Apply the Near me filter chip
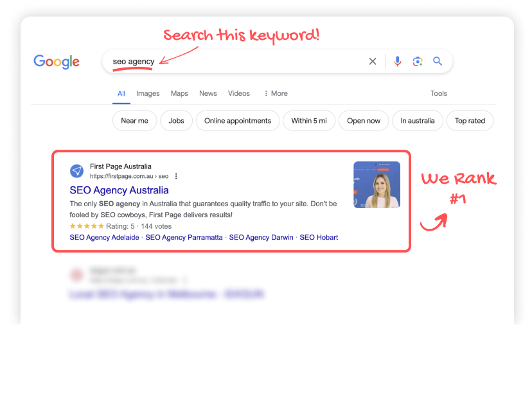Image resolution: width=532 pixels, height=417 pixels. [x=134, y=121]
